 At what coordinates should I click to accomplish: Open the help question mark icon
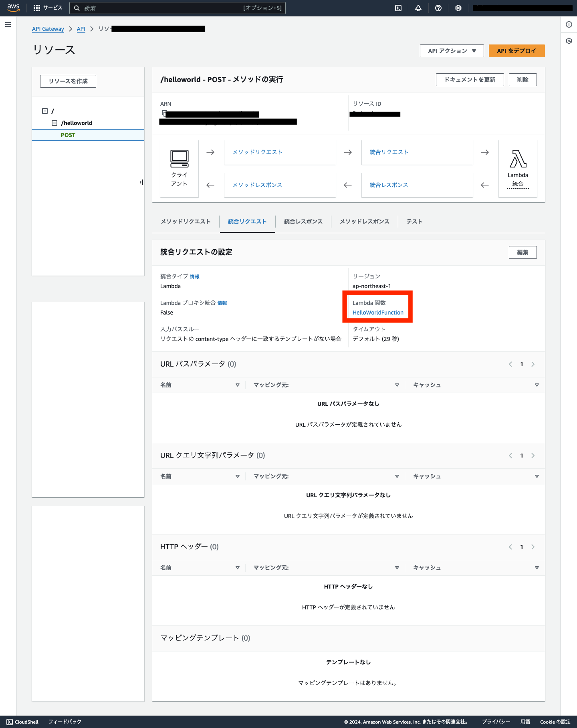(x=438, y=8)
